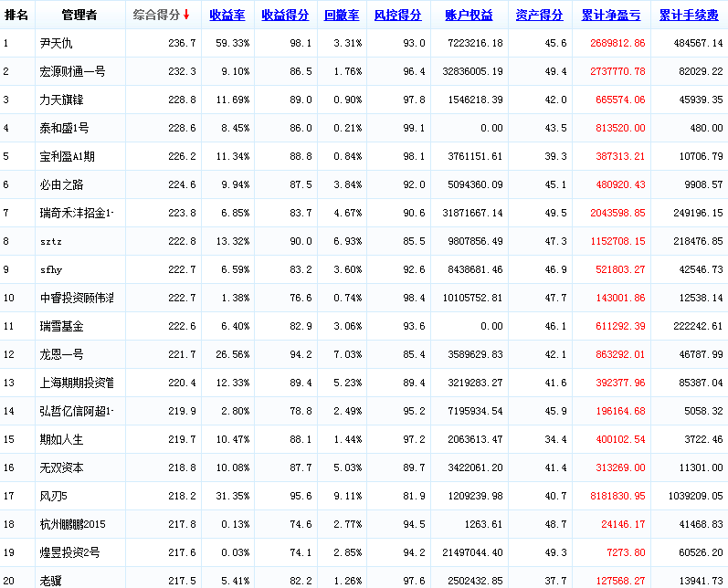Click 累计净盈亏 value 8181830.95
This screenshot has width=728, height=588.
[x=617, y=496]
